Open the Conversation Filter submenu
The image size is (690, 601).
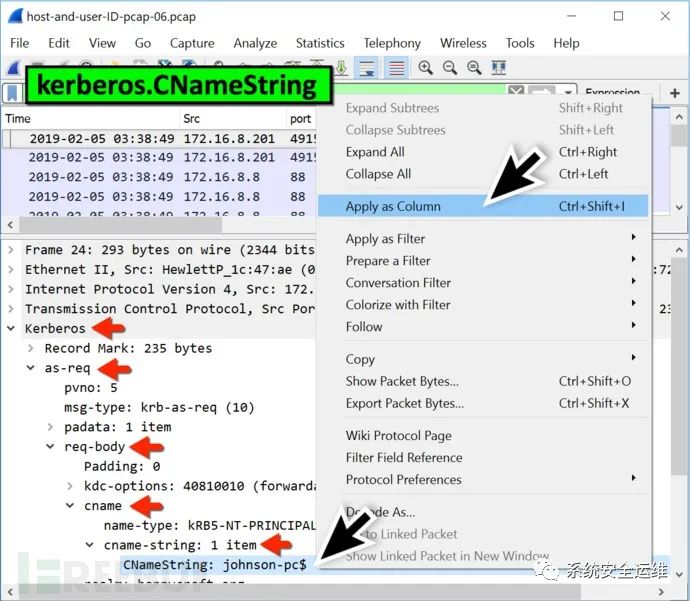[483, 282]
